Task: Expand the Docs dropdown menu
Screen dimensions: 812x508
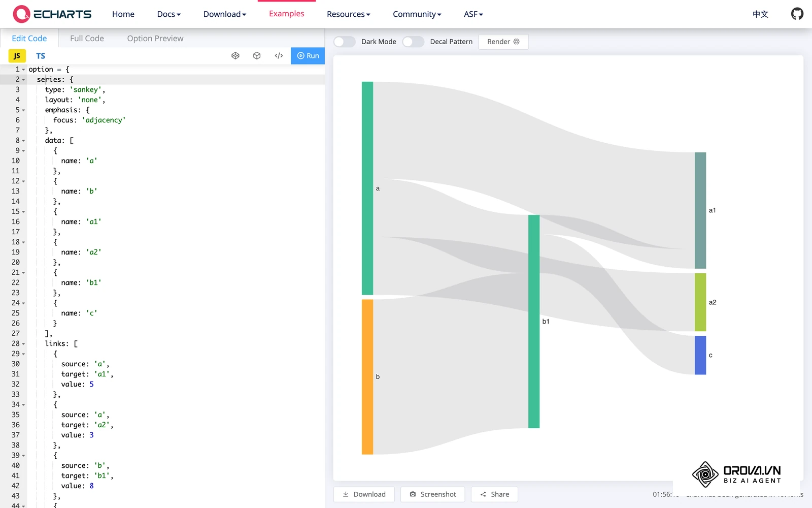Action: (169, 14)
